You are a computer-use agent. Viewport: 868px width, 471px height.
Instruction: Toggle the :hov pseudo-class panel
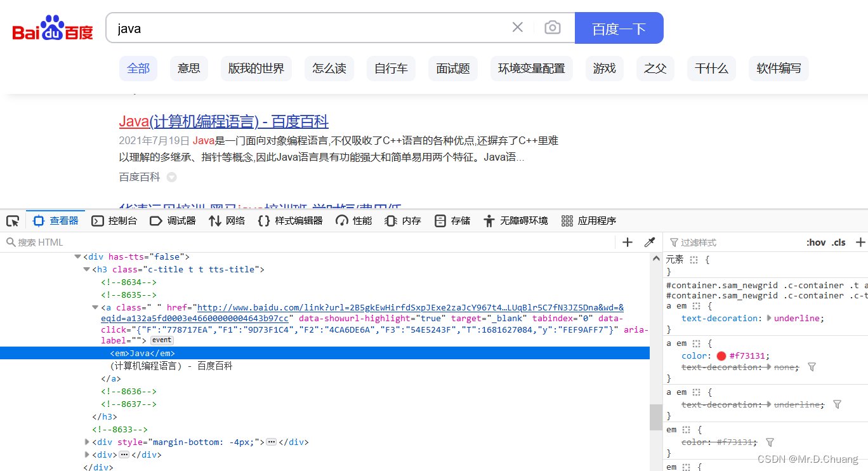[816, 242]
